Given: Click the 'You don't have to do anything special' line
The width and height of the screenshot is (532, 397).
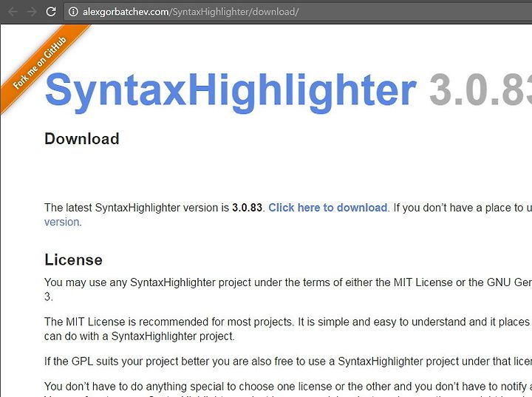Looking at the screenshot, I should (x=288, y=387).
